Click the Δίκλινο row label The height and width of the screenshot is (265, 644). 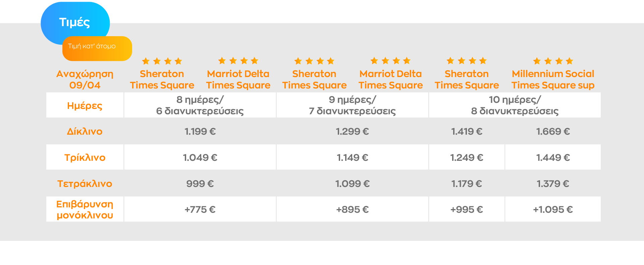(x=85, y=131)
